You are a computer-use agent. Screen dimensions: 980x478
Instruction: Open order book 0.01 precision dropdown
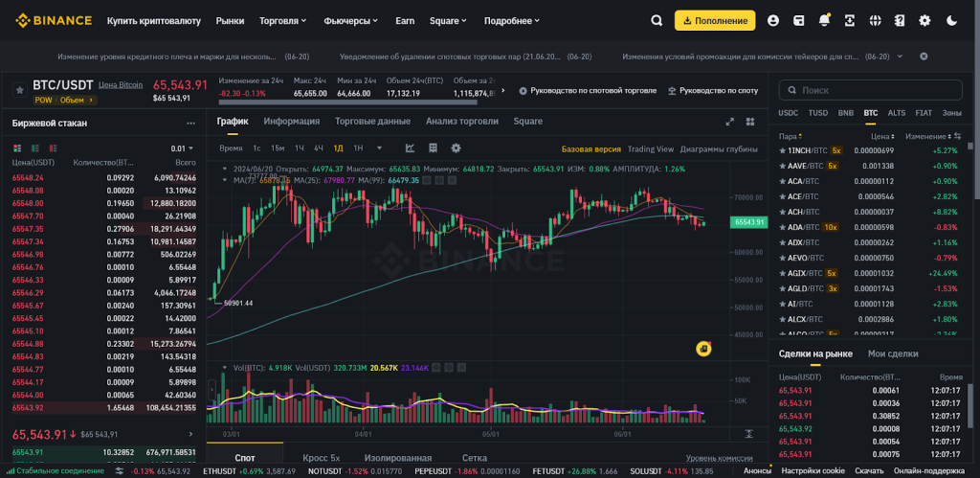[182, 148]
